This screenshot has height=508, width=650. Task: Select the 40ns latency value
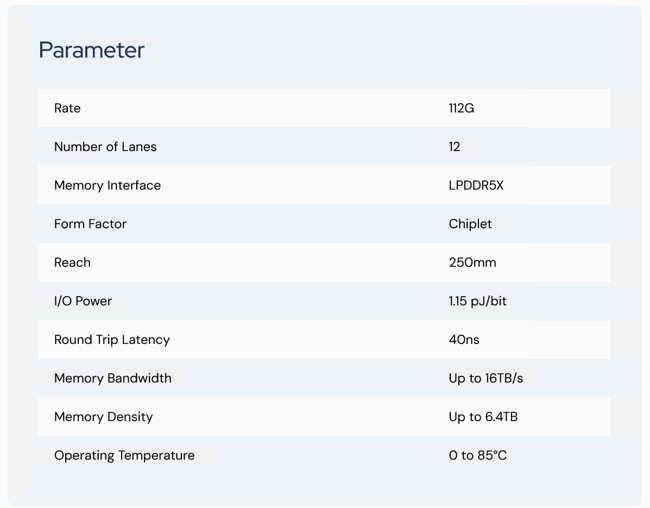click(x=464, y=340)
